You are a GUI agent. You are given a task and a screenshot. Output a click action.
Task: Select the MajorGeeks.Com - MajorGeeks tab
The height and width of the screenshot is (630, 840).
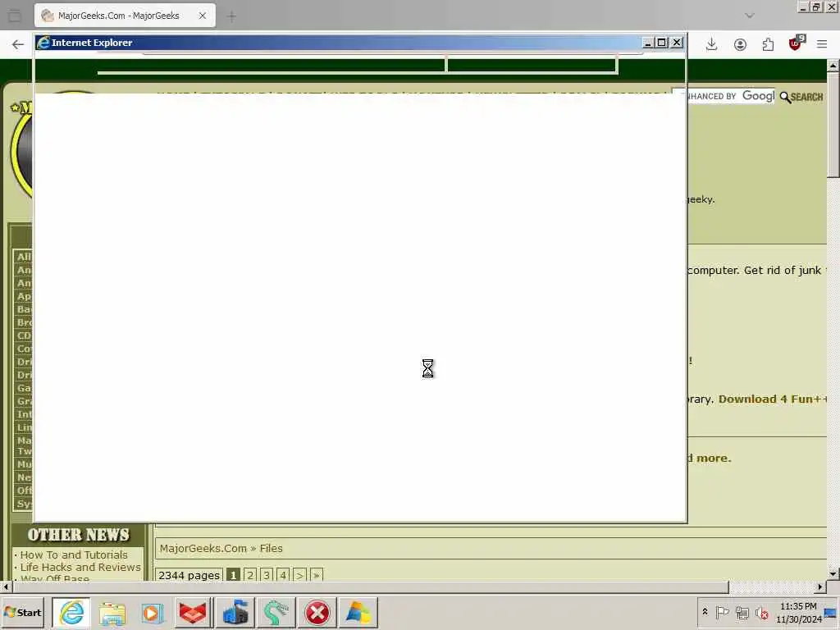(125, 16)
